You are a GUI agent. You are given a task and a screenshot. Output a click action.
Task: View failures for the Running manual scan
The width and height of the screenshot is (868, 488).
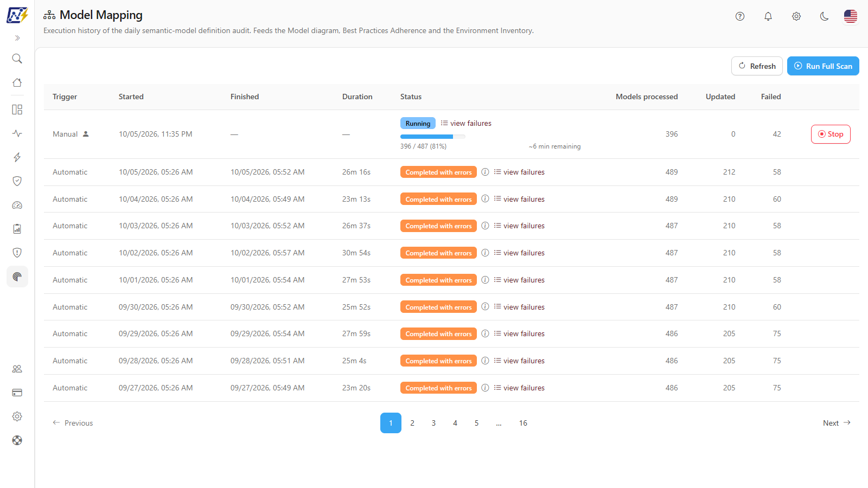(466, 124)
